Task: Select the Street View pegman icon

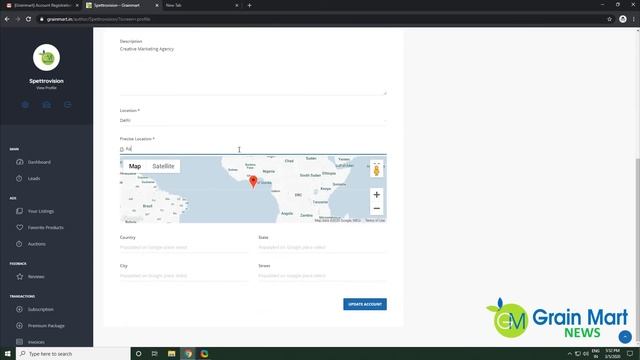Action: 376,169
